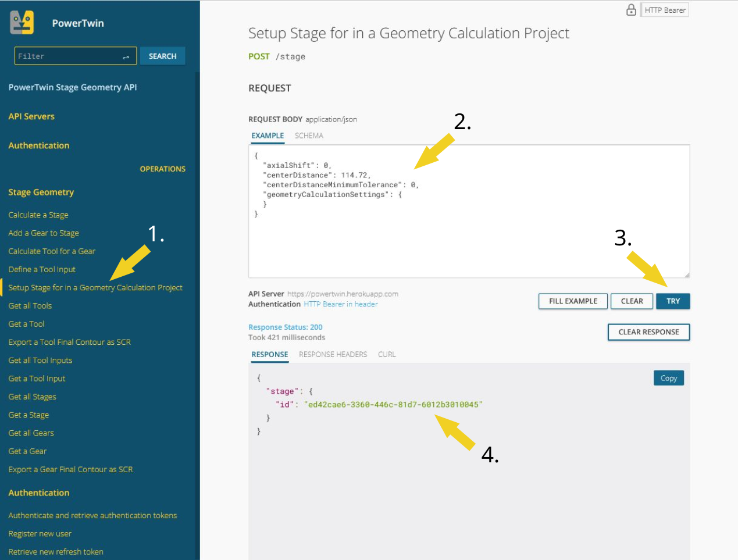Click the CLEAR RESPONSE button

(x=648, y=332)
